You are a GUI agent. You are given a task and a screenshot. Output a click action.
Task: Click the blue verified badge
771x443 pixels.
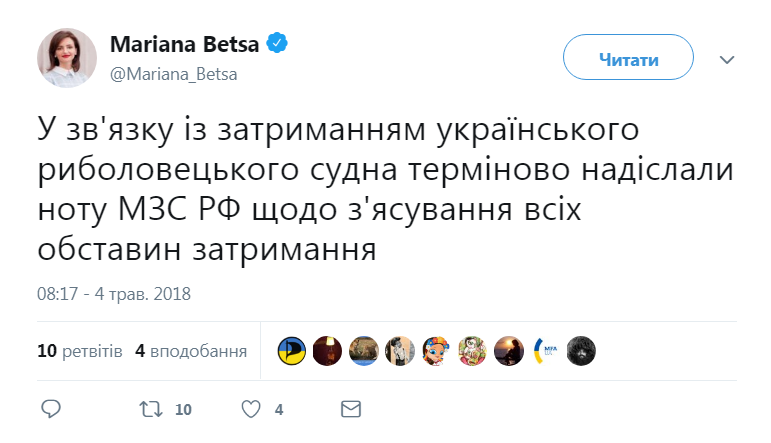[280, 44]
